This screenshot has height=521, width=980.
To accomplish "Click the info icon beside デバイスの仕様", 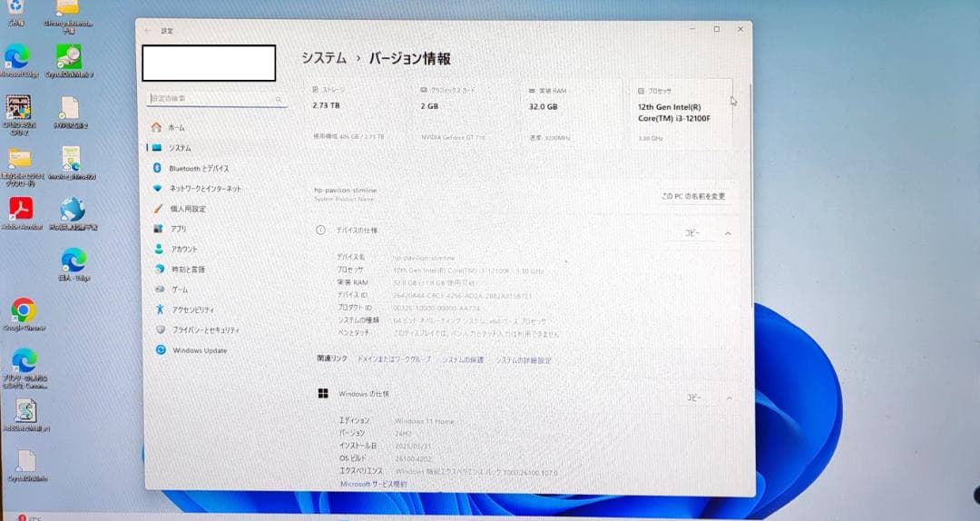I will 320,231.
